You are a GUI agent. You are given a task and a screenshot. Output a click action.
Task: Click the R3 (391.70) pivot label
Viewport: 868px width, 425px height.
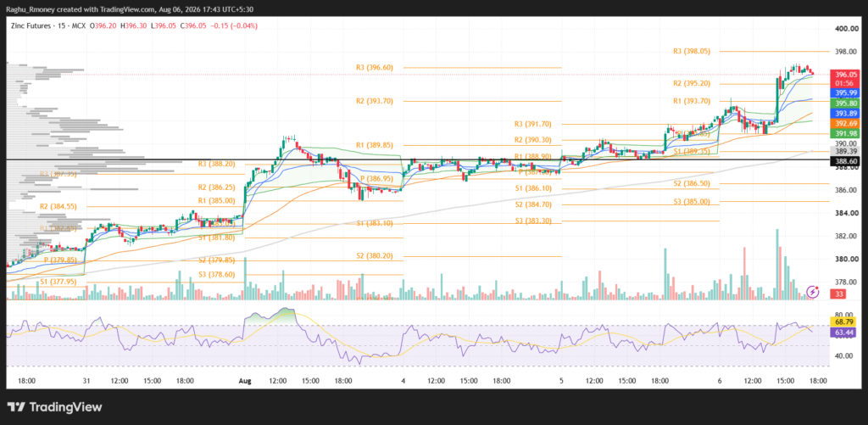point(533,124)
